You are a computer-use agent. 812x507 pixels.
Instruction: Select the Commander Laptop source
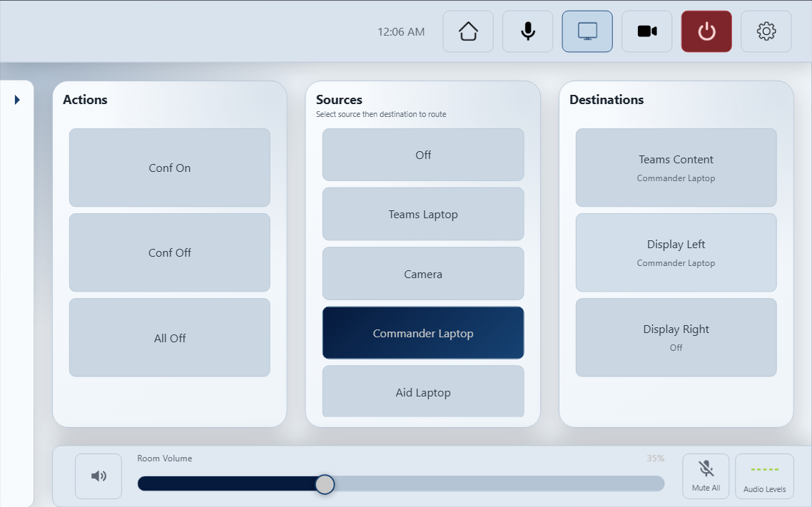pyautogui.click(x=423, y=333)
